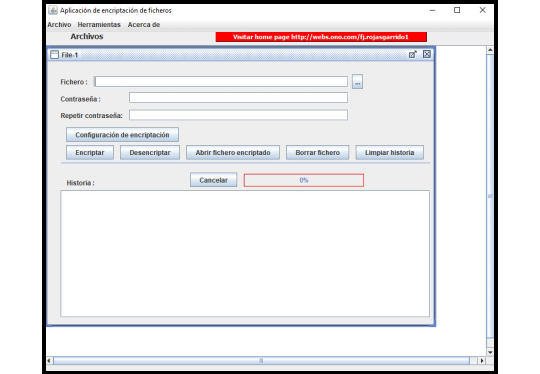540x374 pixels.
Task: Maximize the File-1 internal frame
Action: 413,54
